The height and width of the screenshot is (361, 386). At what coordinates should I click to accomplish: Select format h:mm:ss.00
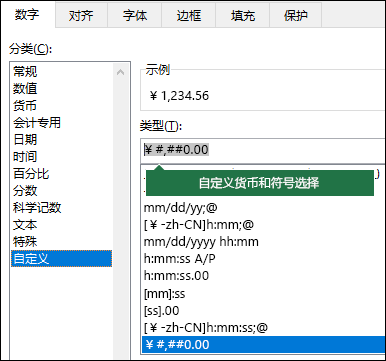[263, 276]
